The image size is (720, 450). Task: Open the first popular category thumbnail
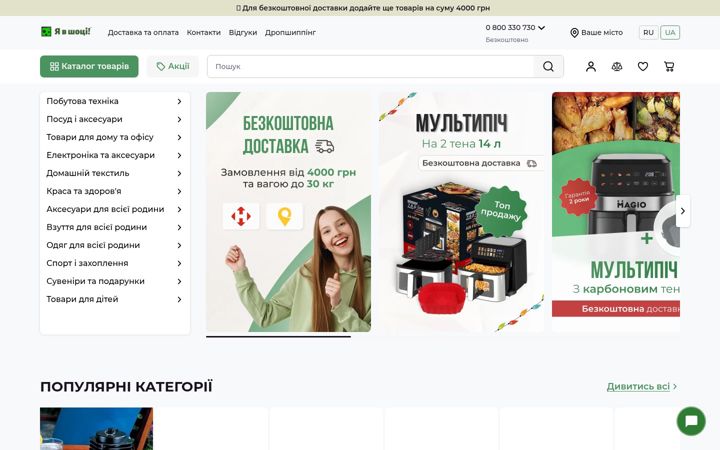coord(96,428)
